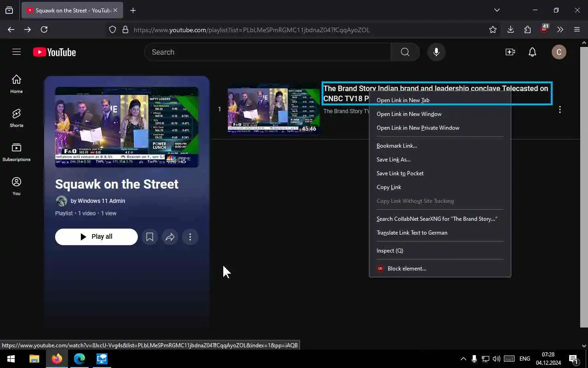Screen dimensions: 588x368
Task: Open a new browser tab
Action: coord(133,10)
